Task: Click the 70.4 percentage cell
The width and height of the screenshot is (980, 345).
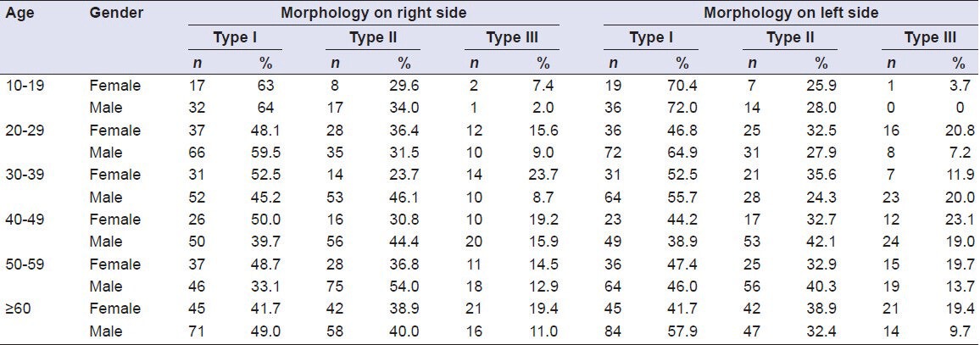Action: [681, 86]
